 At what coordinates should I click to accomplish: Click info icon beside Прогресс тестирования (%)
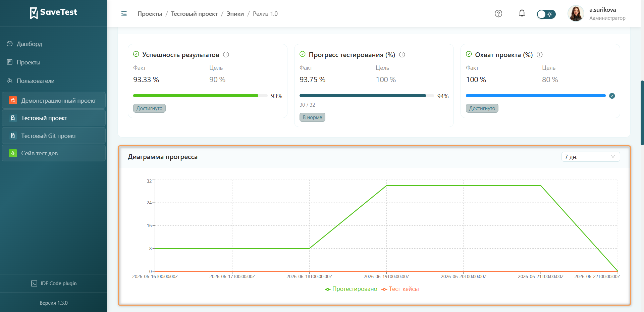402,55
